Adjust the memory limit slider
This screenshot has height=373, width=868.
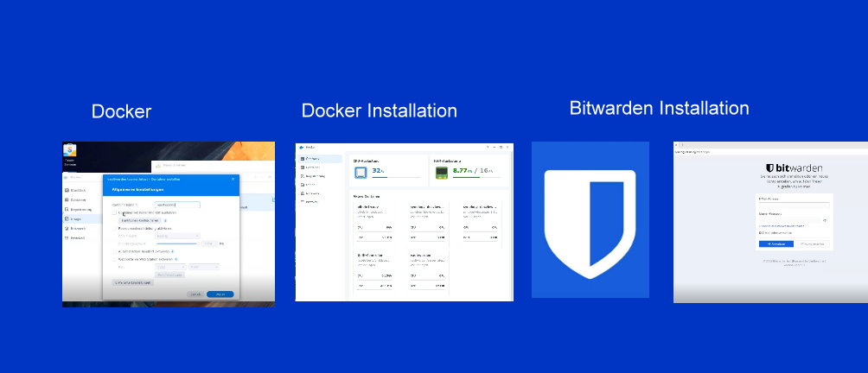point(177,243)
